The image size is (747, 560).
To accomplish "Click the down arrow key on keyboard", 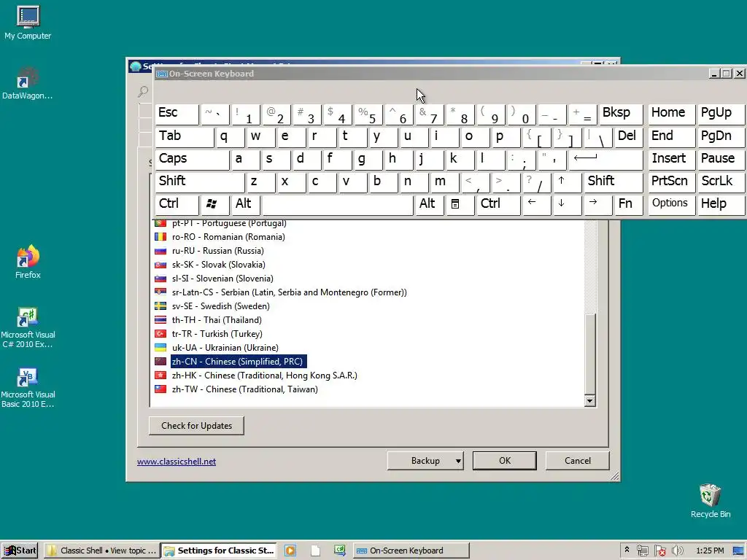I will [x=566, y=204].
